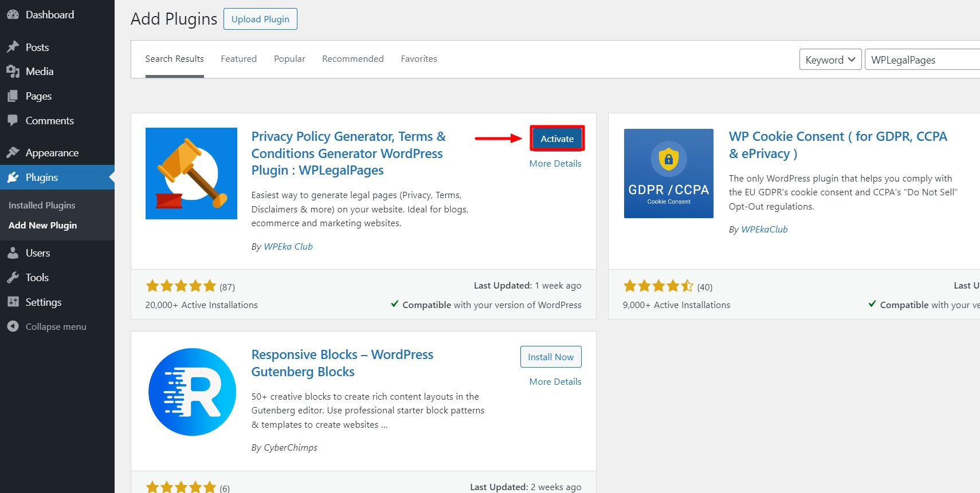
Task: Open the Users menu item
Action: point(57,253)
